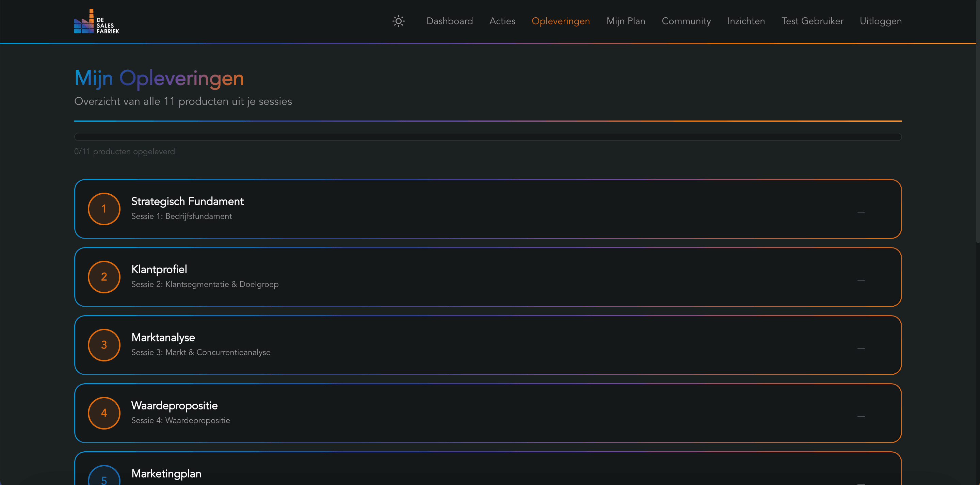
Task: Go to the Dashboard menu item
Action: [449, 21]
